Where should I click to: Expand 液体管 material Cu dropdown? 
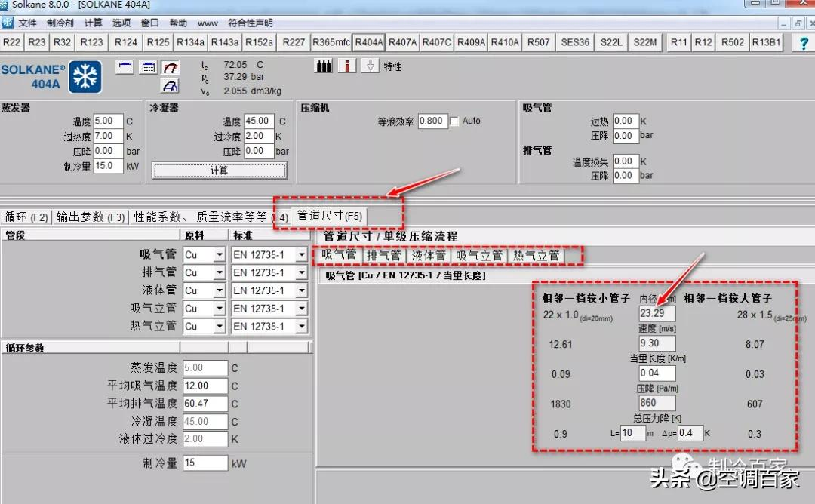coord(220,290)
